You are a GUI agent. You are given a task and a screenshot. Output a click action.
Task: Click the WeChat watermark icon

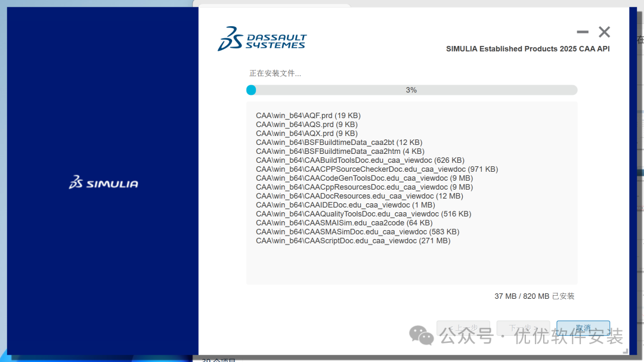click(425, 336)
